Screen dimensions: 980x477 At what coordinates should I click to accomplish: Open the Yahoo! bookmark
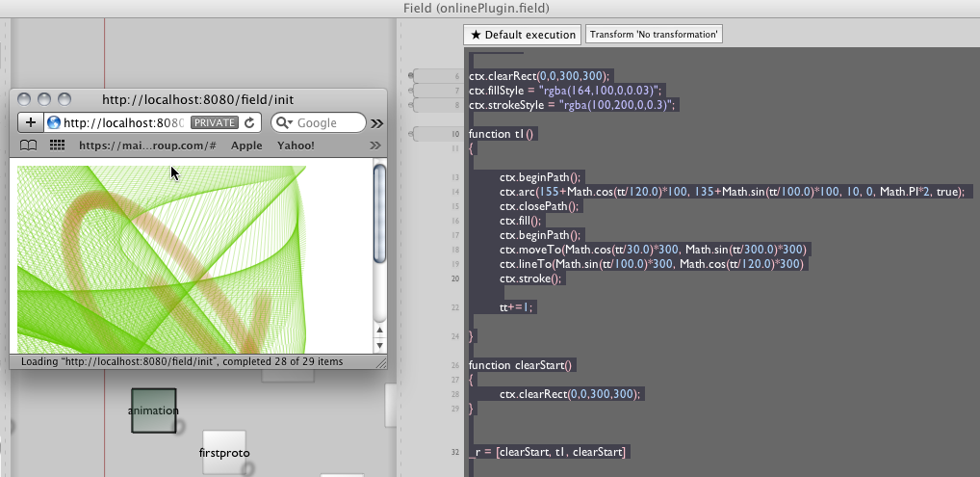(296, 146)
